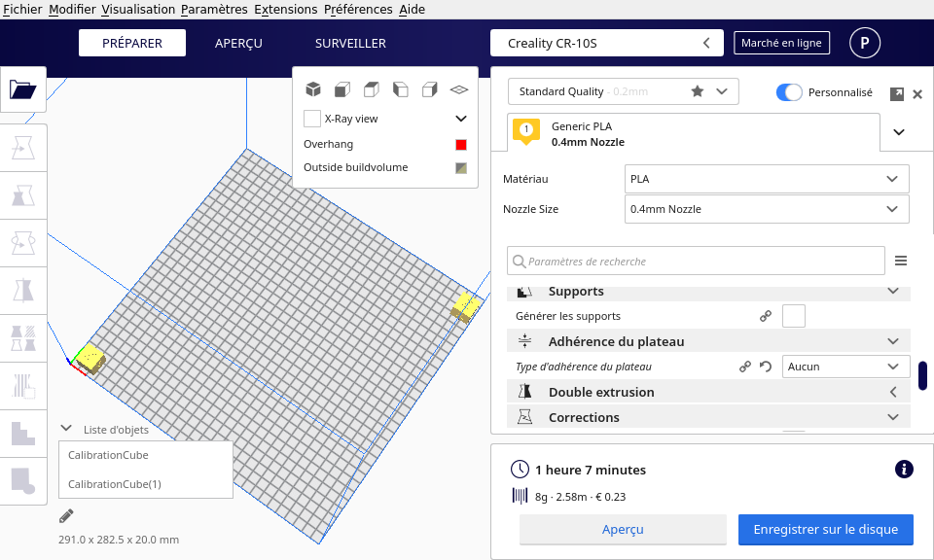This screenshot has width=934, height=560.
Task: Open the Modifier menu
Action: point(72,9)
